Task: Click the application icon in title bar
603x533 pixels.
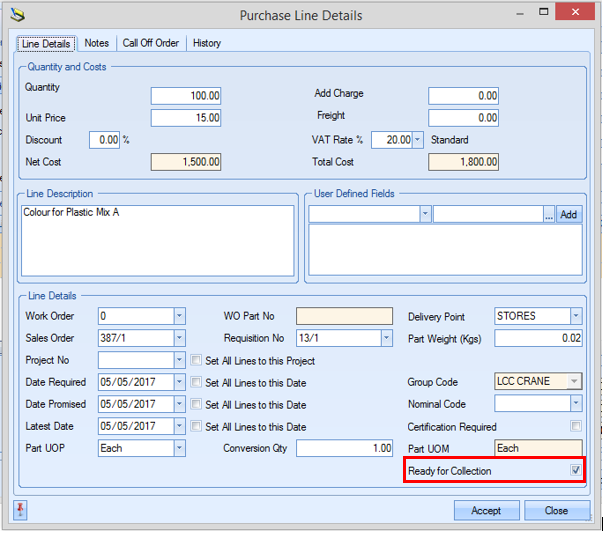Action: coord(18,15)
